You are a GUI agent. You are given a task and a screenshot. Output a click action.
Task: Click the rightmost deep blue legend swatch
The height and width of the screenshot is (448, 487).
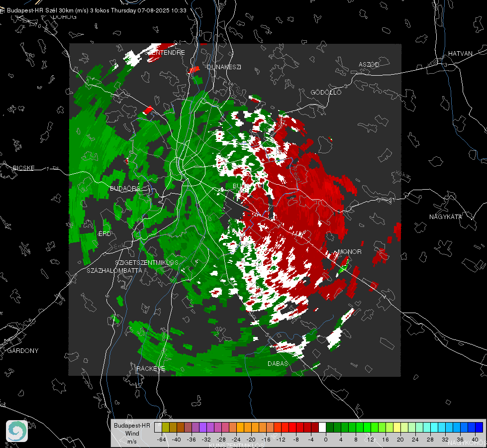point(479,427)
